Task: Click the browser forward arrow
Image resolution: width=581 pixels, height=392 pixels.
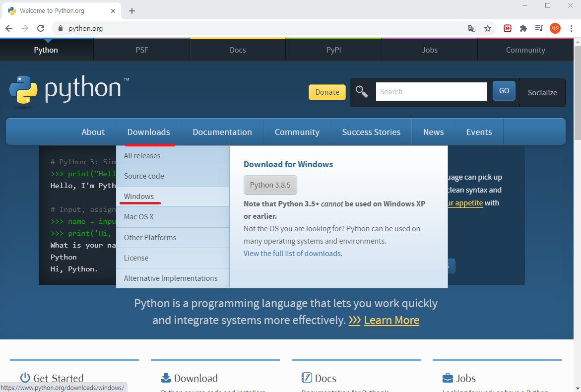Action: [x=25, y=28]
